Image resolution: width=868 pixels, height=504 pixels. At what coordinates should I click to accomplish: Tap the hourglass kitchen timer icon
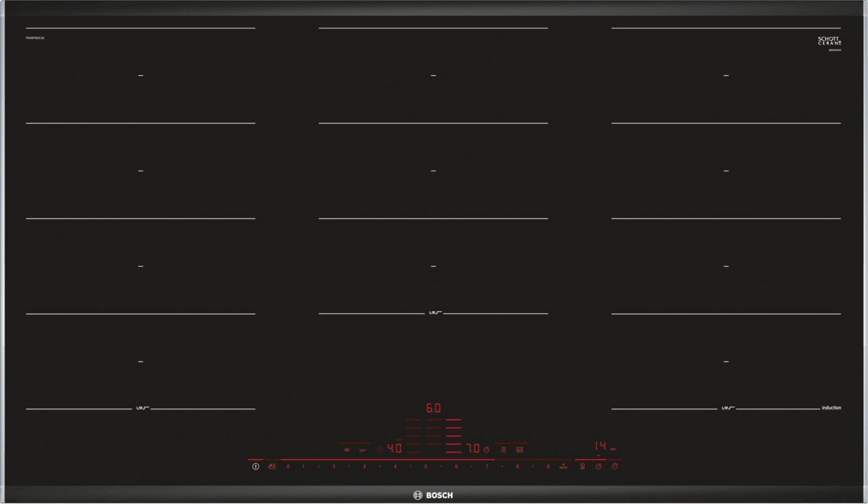583,467
